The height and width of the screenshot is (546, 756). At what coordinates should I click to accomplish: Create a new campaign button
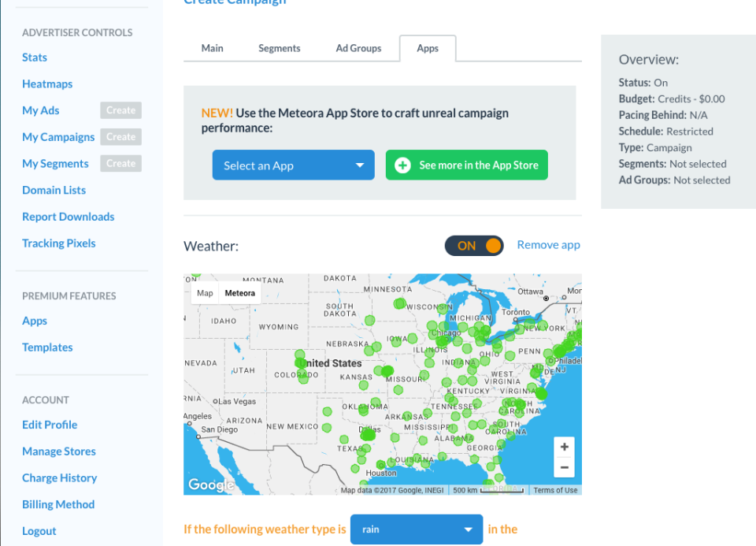(120, 136)
